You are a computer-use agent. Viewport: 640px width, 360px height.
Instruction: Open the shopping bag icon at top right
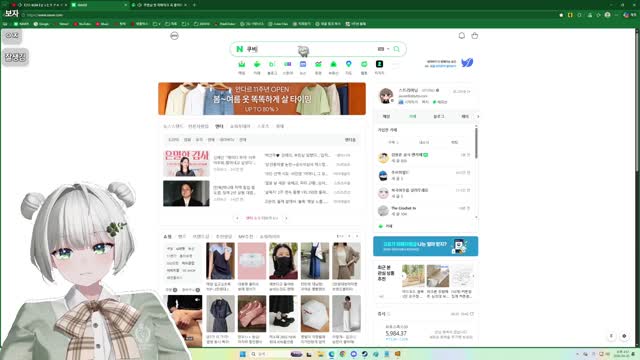[x=475, y=36]
